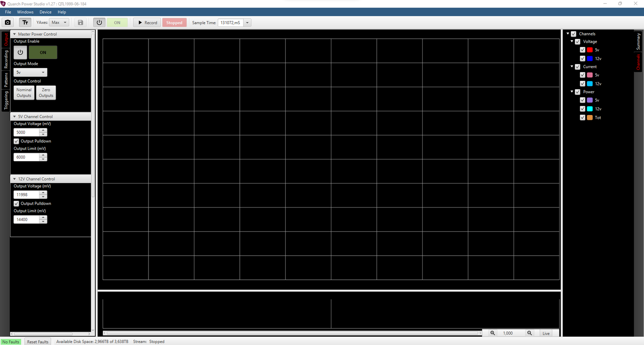Uncheck the 5V Output Pulldown checkbox
This screenshot has width=644, height=345.
pyautogui.click(x=17, y=141)
